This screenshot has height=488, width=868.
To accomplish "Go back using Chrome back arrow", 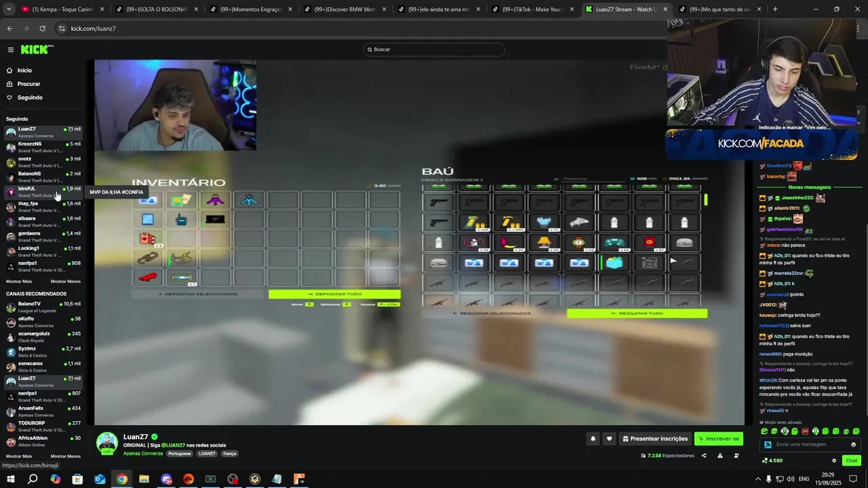I will click(9, 28).
